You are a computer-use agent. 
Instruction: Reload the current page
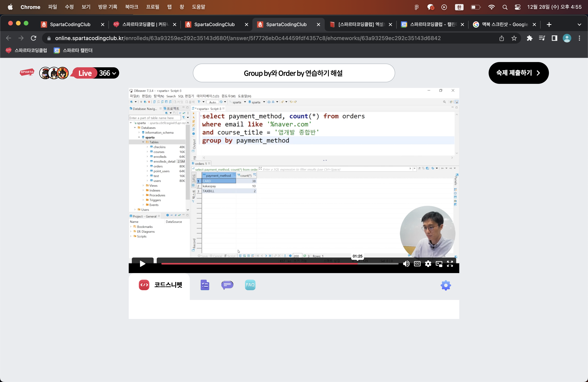34,38
